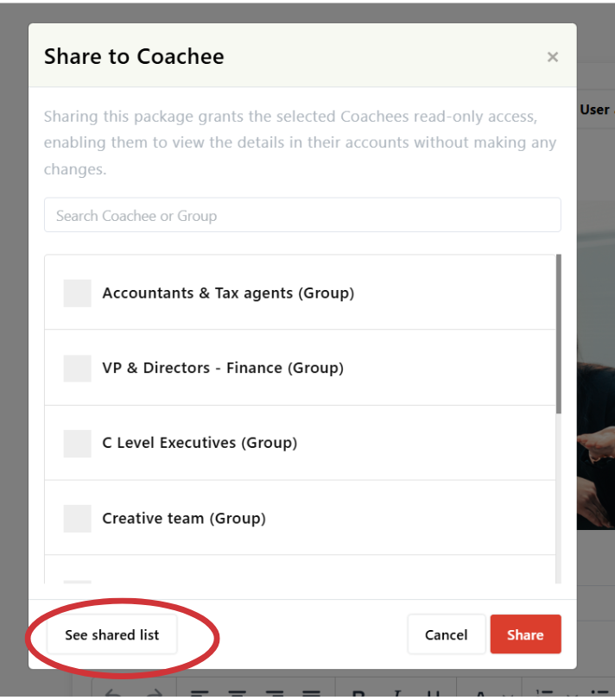Toggle italic formatting in editor toolbar

397,693
